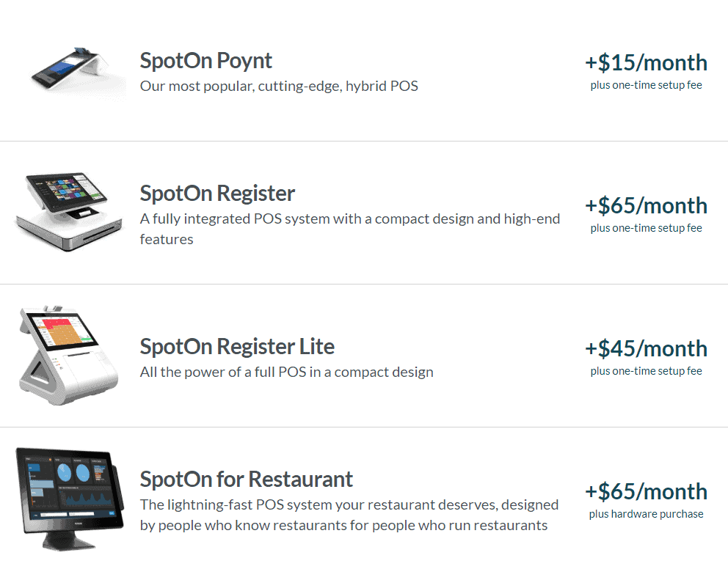Open the SpotOn Poynt heading
This screenshot has width=728, height=569.
pyautogui.click(x=205, y=61)
